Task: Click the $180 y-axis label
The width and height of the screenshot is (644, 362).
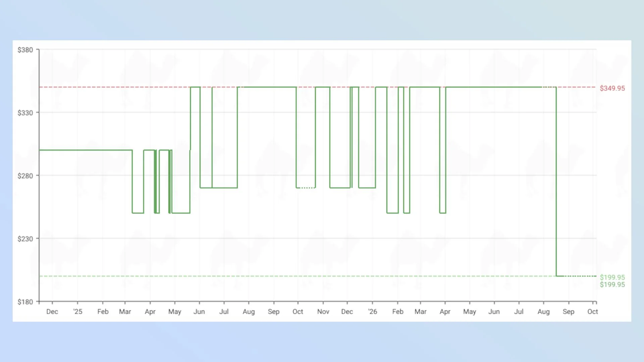Action: (25, 302)
